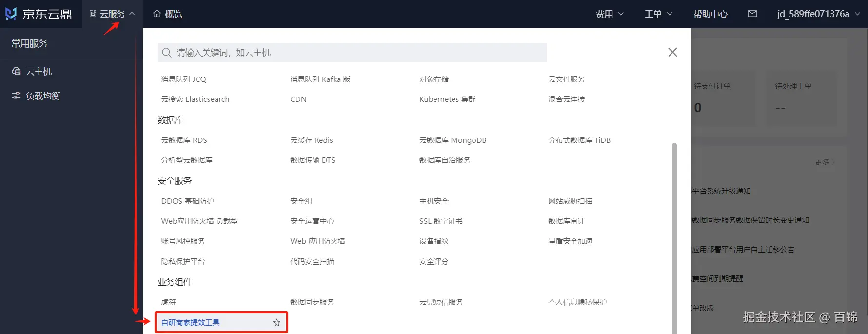
Task: Open Web 应用防火墙
Action: pyautogui.click(x=317, y=241)
